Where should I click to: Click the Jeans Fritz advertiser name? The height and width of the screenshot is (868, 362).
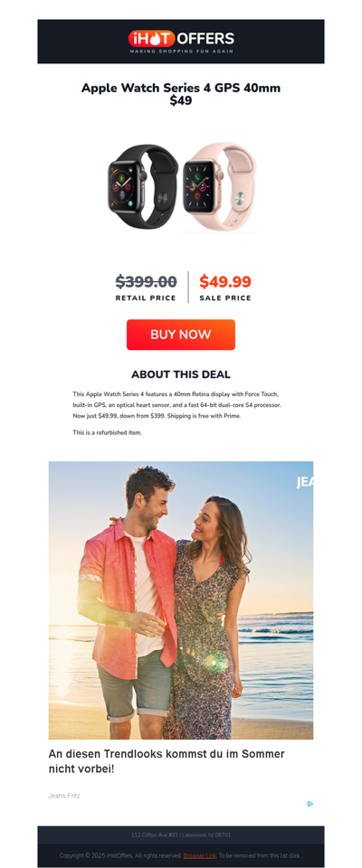[64, 796]
